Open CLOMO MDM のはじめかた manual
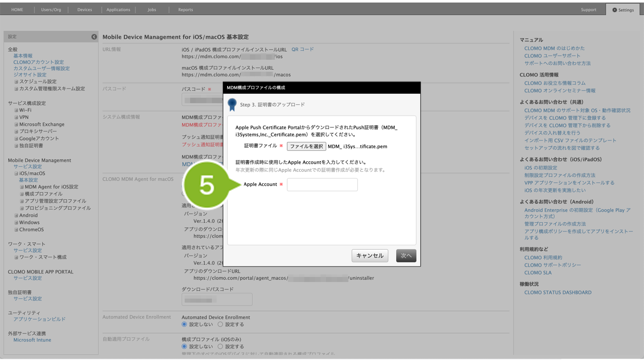Viewport: 644px width, 362px height. [x=555, y=48]
